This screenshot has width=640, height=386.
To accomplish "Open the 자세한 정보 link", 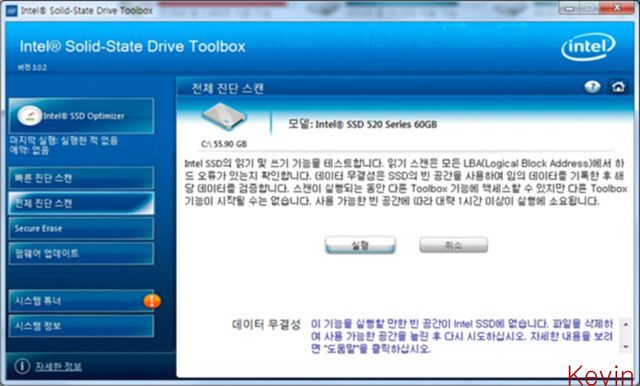I will point(58,366).
